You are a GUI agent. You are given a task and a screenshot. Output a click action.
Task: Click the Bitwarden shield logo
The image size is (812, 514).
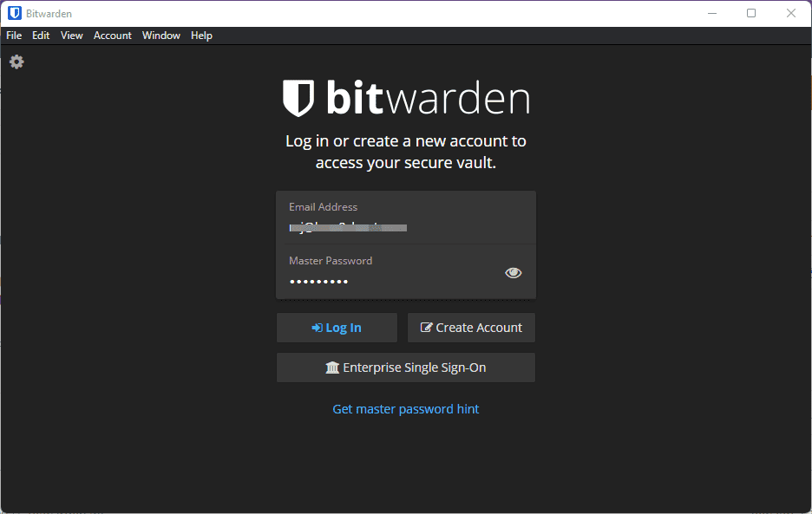click(x=298, y=98)
